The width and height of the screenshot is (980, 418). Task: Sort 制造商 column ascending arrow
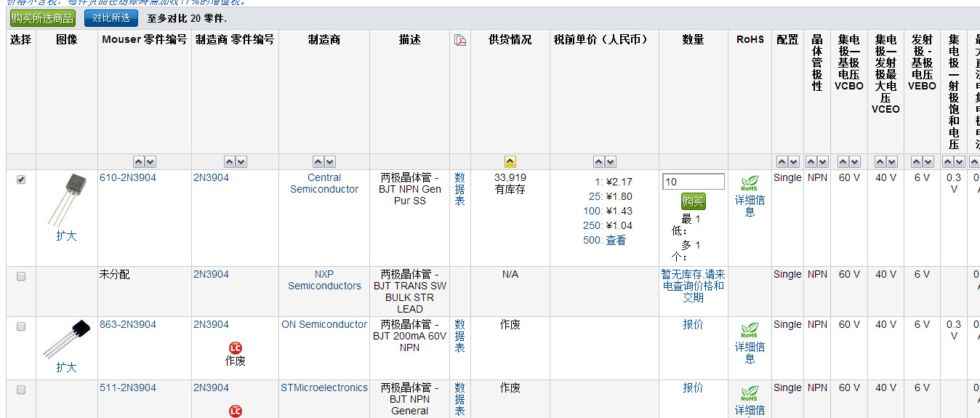coord(318,162)
